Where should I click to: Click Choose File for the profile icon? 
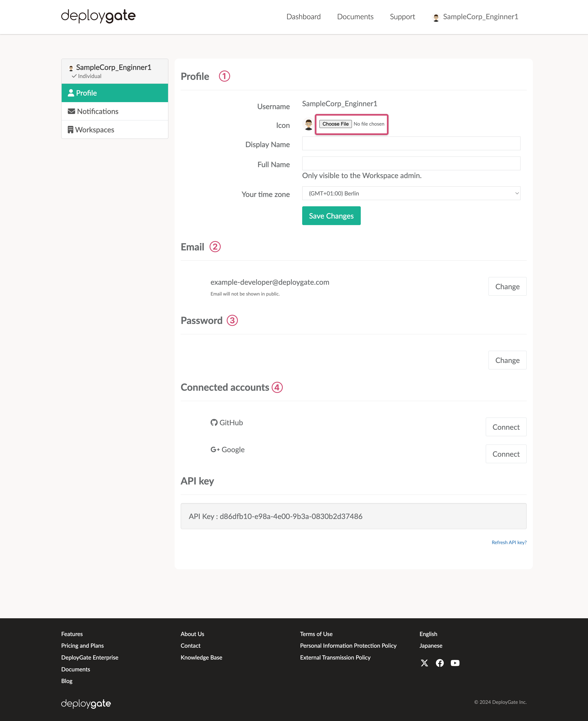point(335,124)
